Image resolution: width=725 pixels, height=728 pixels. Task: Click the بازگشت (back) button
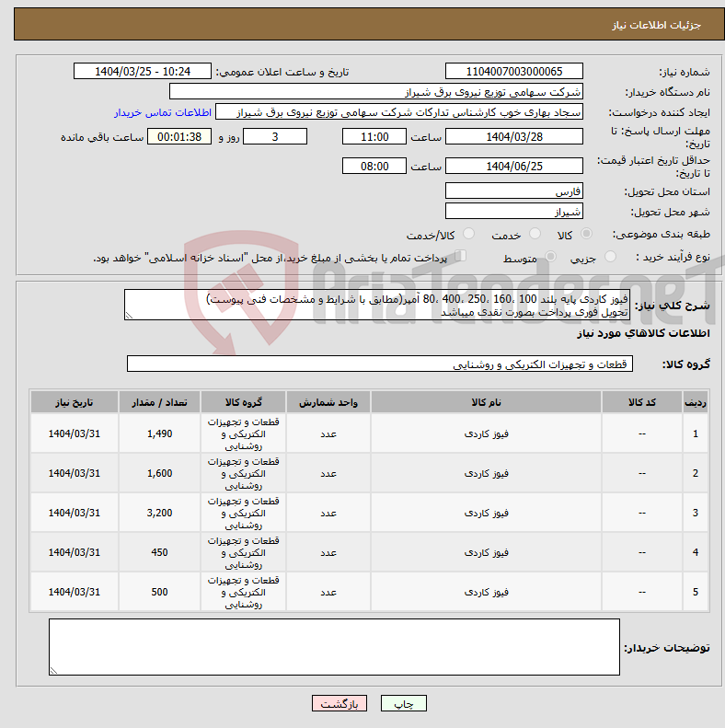pyautogui.click(x=339, y=703)
